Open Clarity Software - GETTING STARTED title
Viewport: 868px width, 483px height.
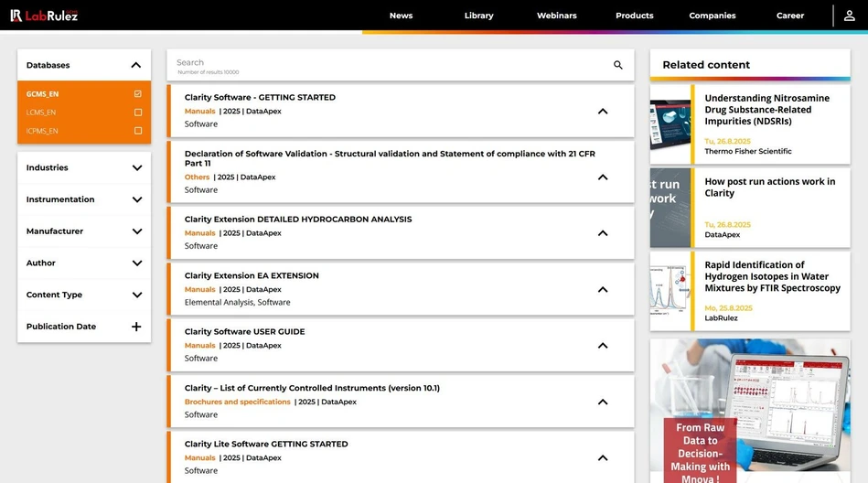(x=260, y=98)
